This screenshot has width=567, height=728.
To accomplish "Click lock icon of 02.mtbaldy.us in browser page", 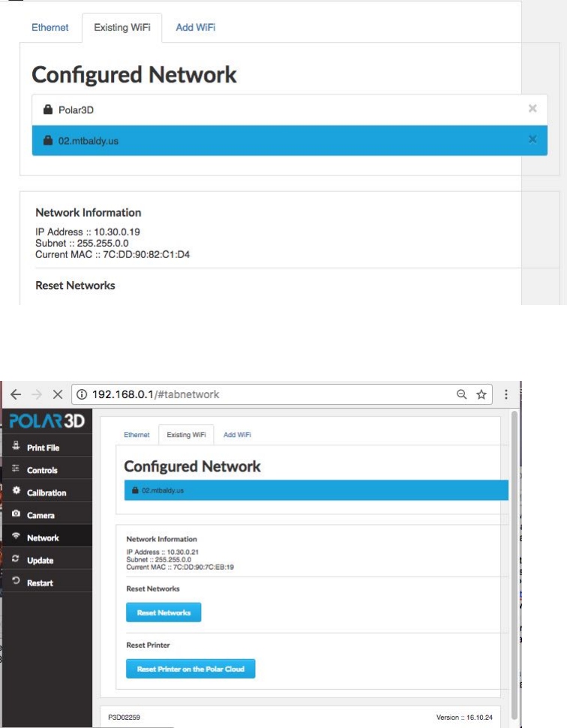I will point(135,490).
